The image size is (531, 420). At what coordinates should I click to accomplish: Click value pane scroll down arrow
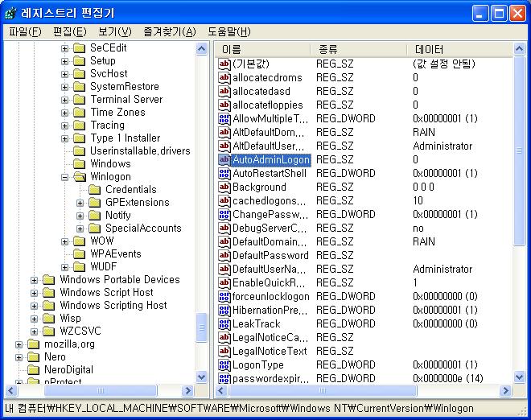[x=519, y=377]
